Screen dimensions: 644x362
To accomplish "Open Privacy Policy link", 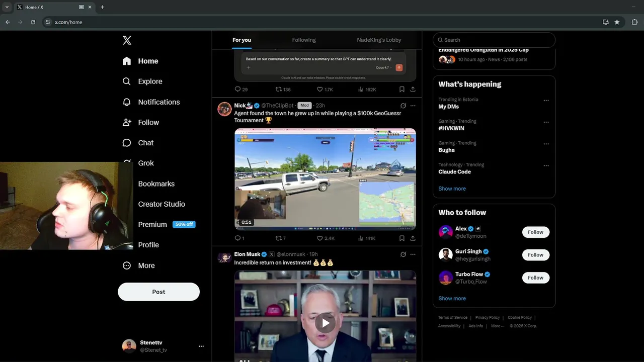I will 488,318.
